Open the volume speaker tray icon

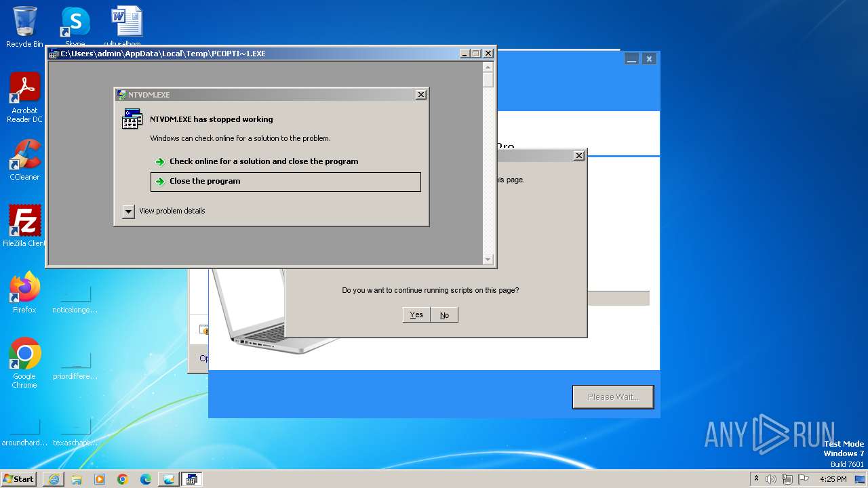pos(771,479)
